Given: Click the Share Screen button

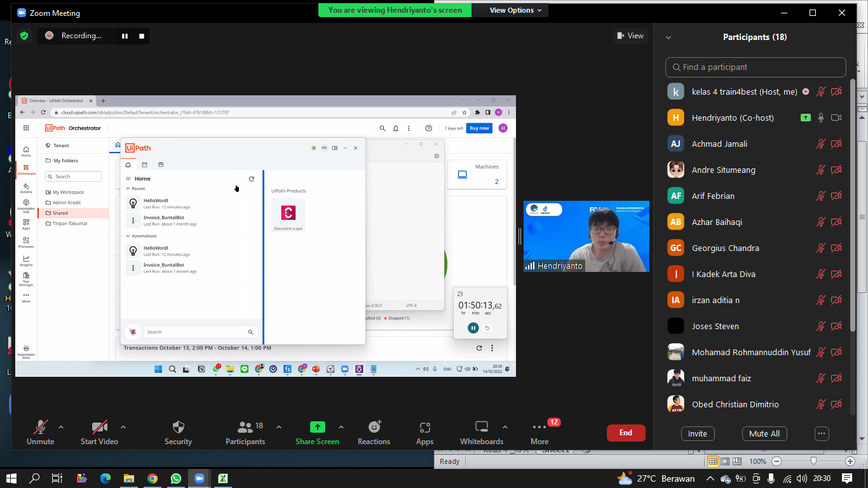Looking at the screenshot, I should point(317,433).
